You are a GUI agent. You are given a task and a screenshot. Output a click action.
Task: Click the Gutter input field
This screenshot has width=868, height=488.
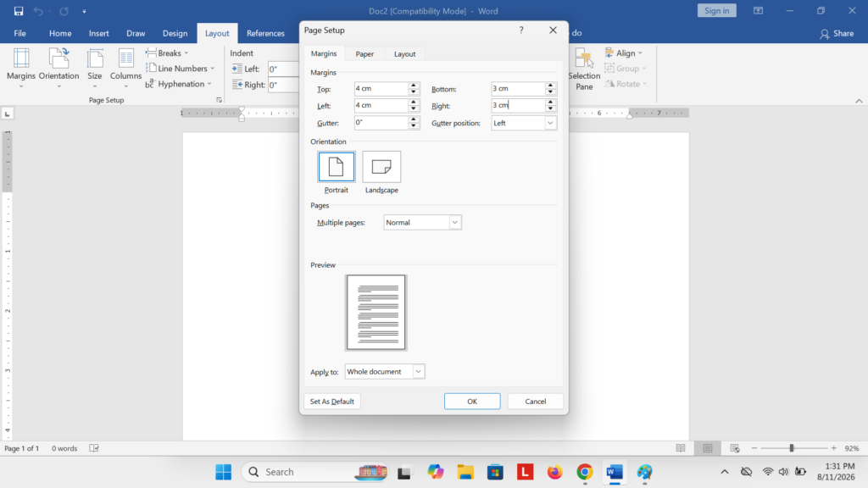click(x=381, y=123)
